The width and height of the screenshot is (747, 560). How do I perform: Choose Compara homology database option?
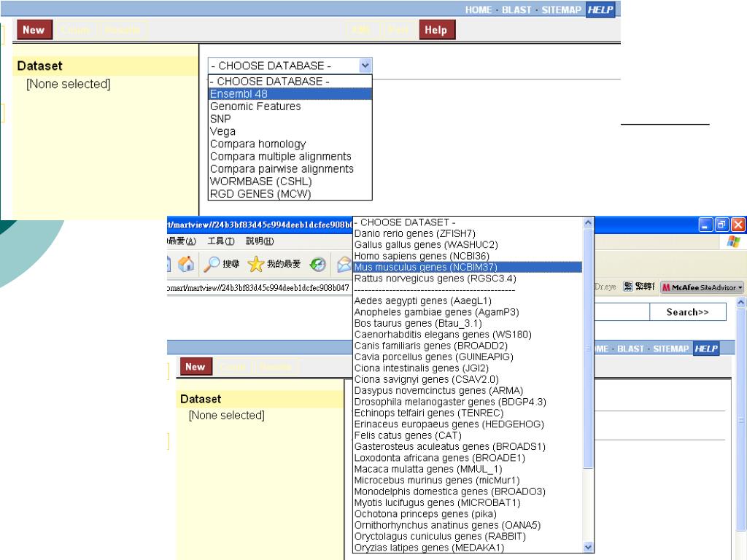click(x=290, y=144)
